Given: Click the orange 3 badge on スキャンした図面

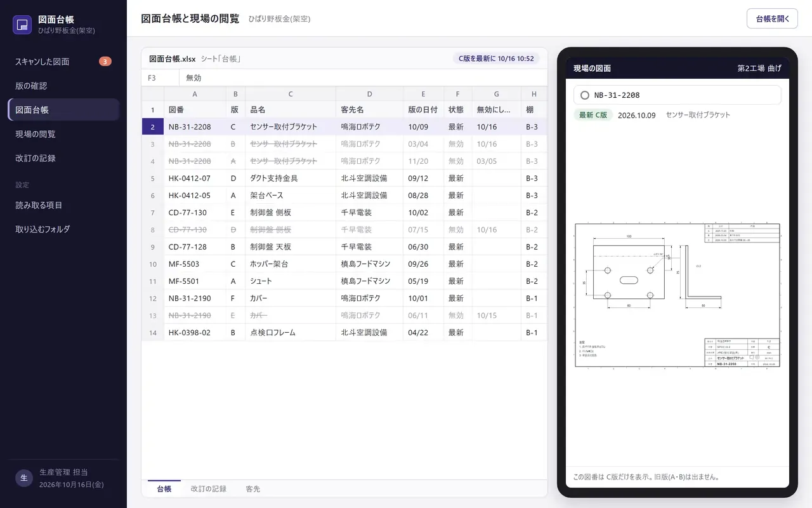Looking at the screenshot, I should click(x=105, y=62).
